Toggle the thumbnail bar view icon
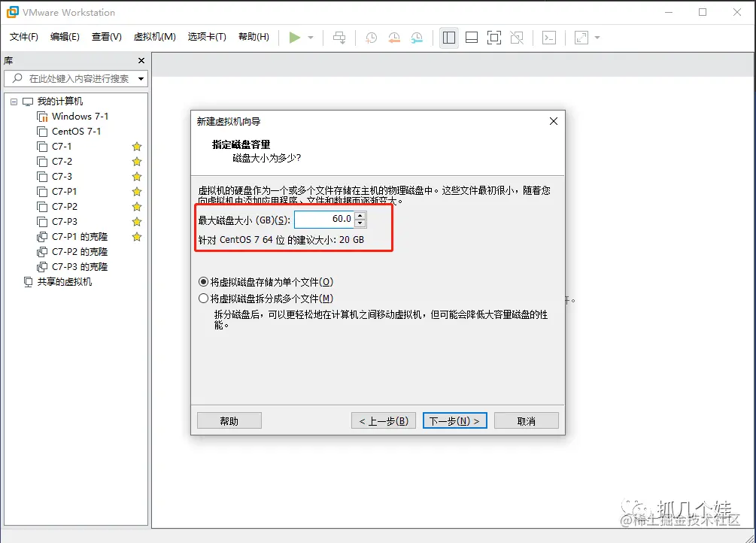The height and width of the screenshot is (543, 756). [x=472, y=38]
